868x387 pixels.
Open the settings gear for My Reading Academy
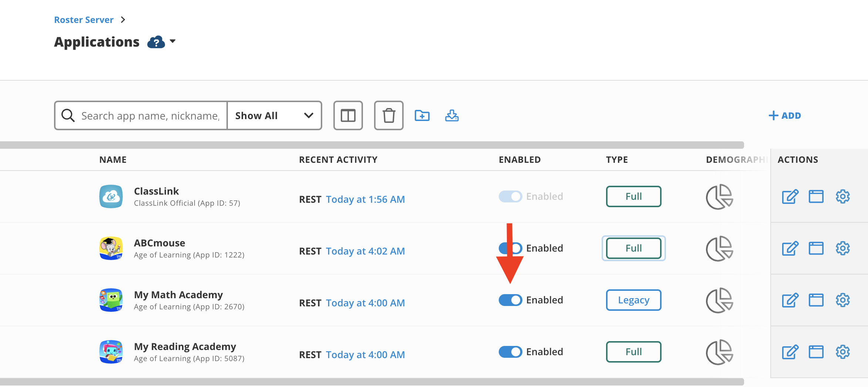(x=842, y=352)
